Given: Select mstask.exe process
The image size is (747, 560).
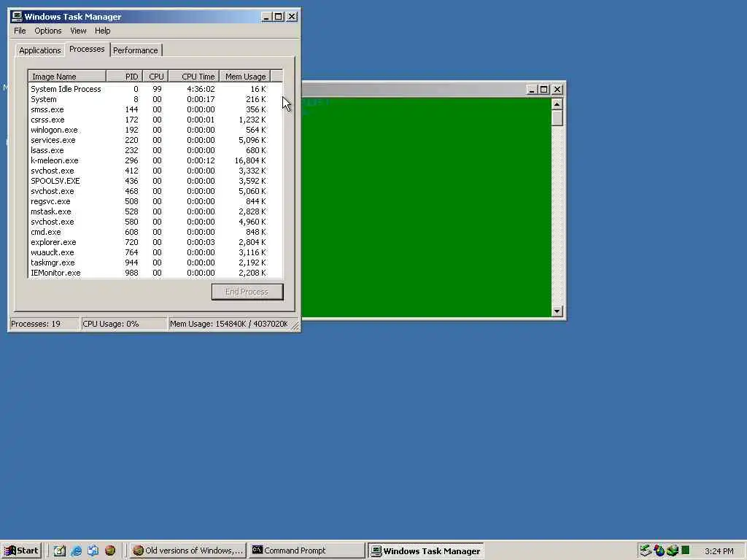Looking at the screenshot, I should (155, 211).
